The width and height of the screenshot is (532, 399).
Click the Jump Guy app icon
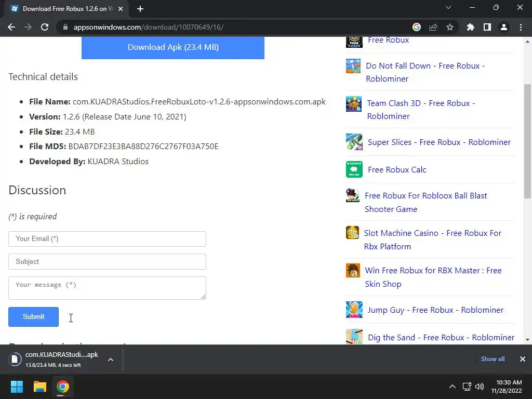click(354, 310)
